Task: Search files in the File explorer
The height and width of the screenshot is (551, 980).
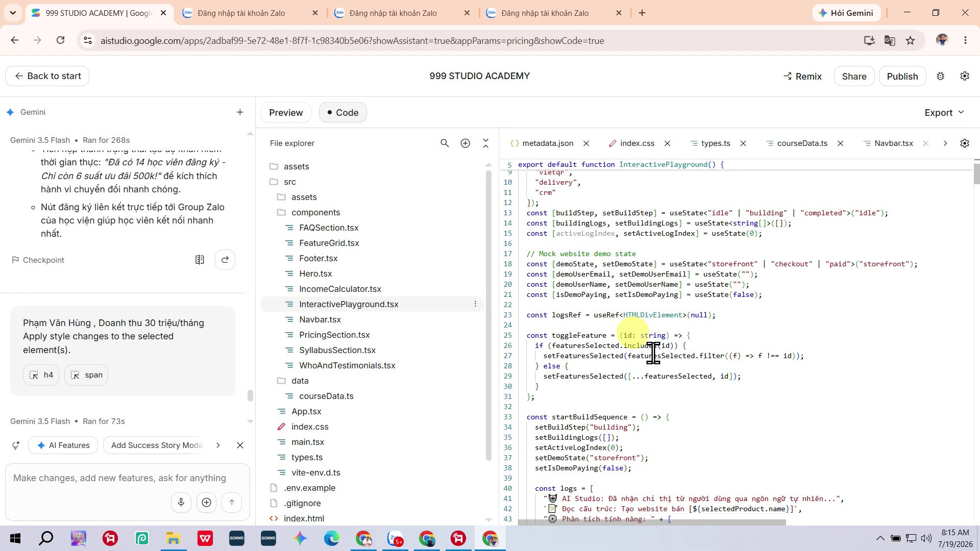Action: tap(445, 143)
